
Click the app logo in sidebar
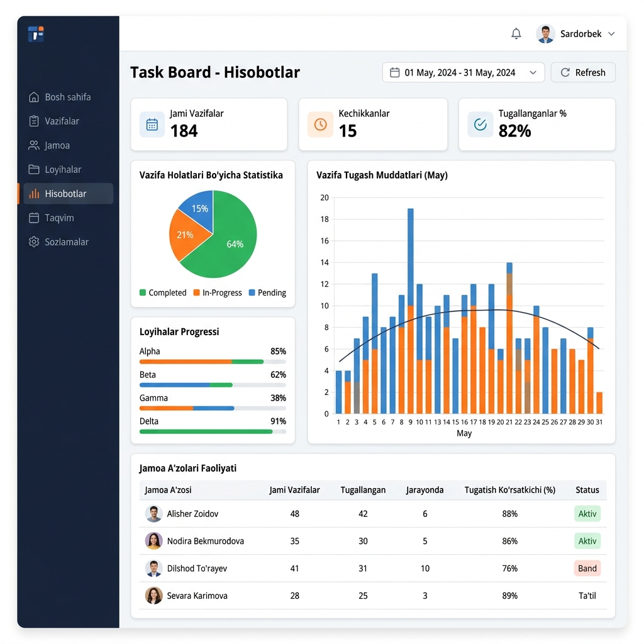[x=36, y=34]
